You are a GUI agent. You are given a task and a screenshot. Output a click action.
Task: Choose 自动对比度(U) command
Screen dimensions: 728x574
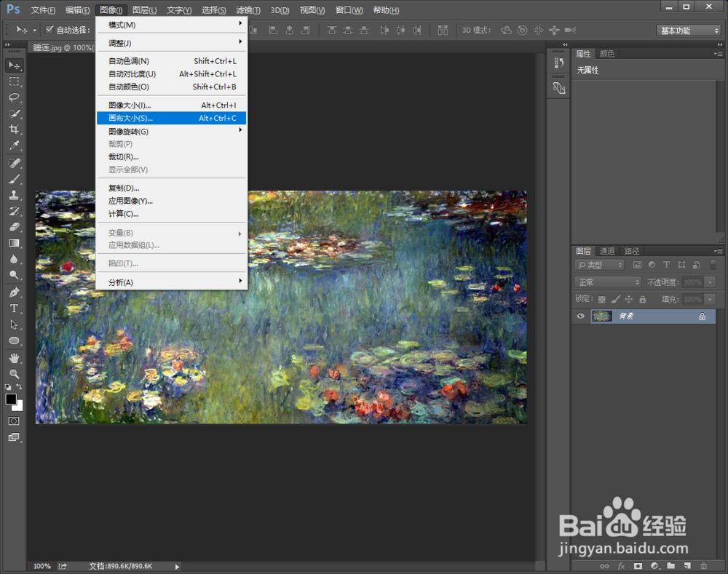click(171, 73)
